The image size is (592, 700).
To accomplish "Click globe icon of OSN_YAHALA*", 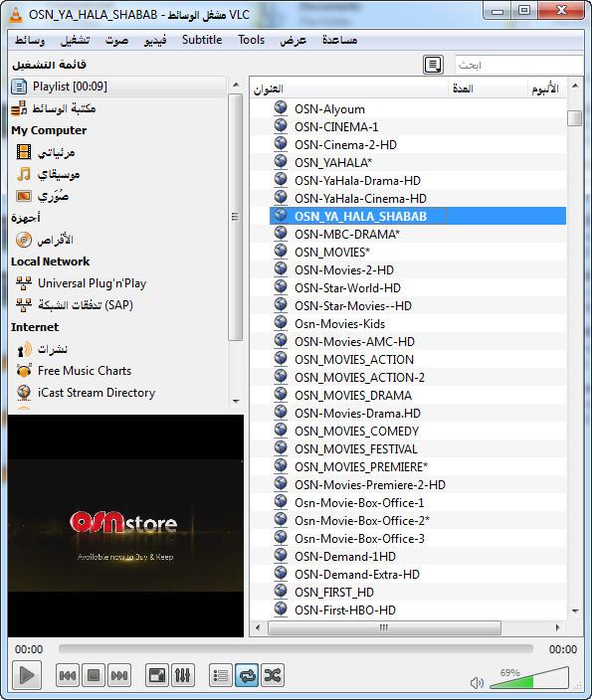I will (281, 161).
